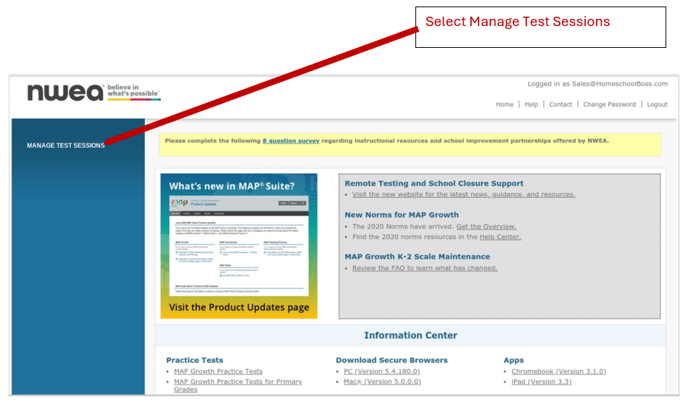Viewport: 688px width, 405px height.
Task: Open MAP Growth Practice Tests link
Action: pyautogui.click(x=218, y=371)
